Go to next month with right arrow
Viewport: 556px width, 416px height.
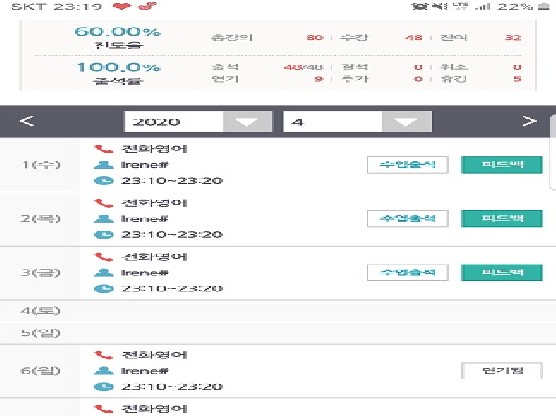point(529,121)
